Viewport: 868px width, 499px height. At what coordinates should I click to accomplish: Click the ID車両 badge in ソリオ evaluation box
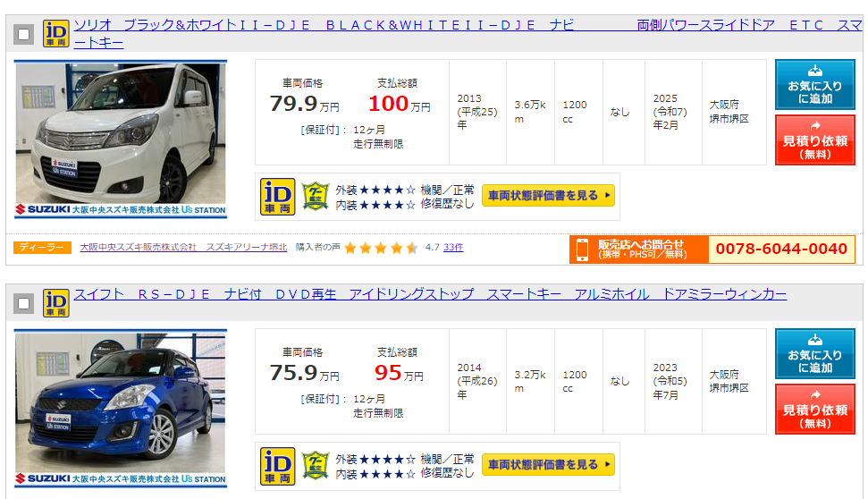[x=277, y=197]
